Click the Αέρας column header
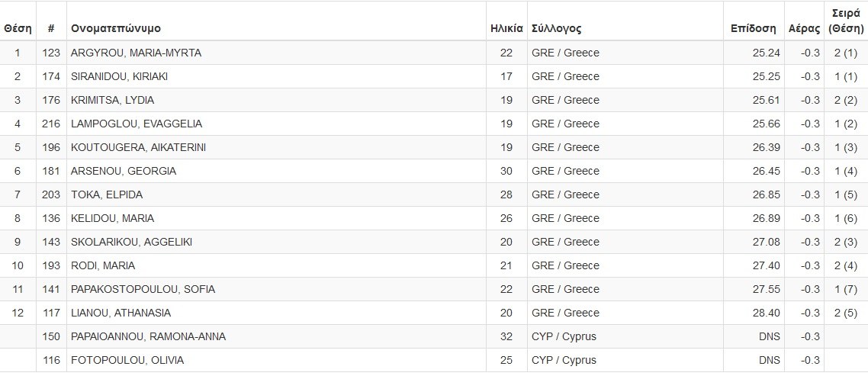This screenshot has width=868, height=376. tap(803, 28)
